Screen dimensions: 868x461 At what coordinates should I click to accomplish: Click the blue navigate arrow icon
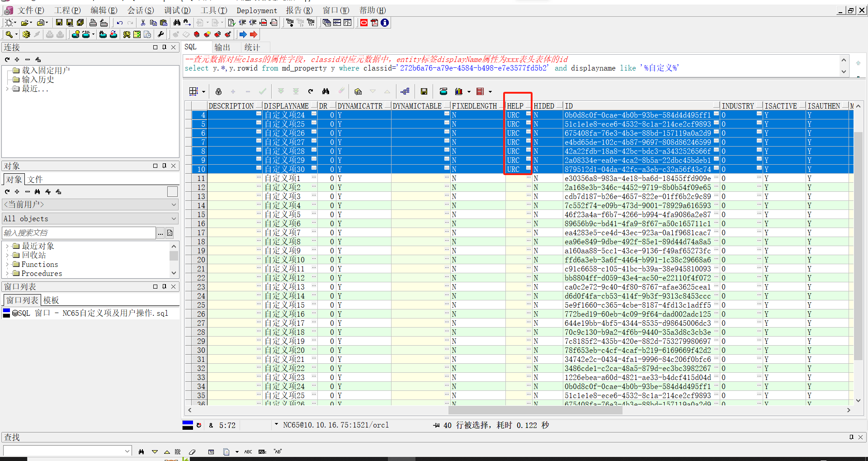[x=243, y=34]
